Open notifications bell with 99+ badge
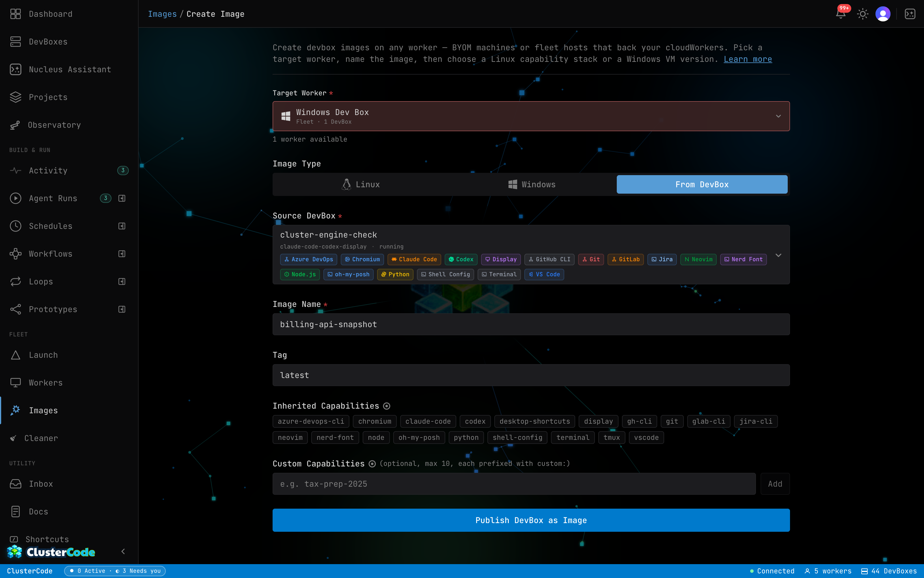This screenshot has width=924, height=578. tap(841, 14)
